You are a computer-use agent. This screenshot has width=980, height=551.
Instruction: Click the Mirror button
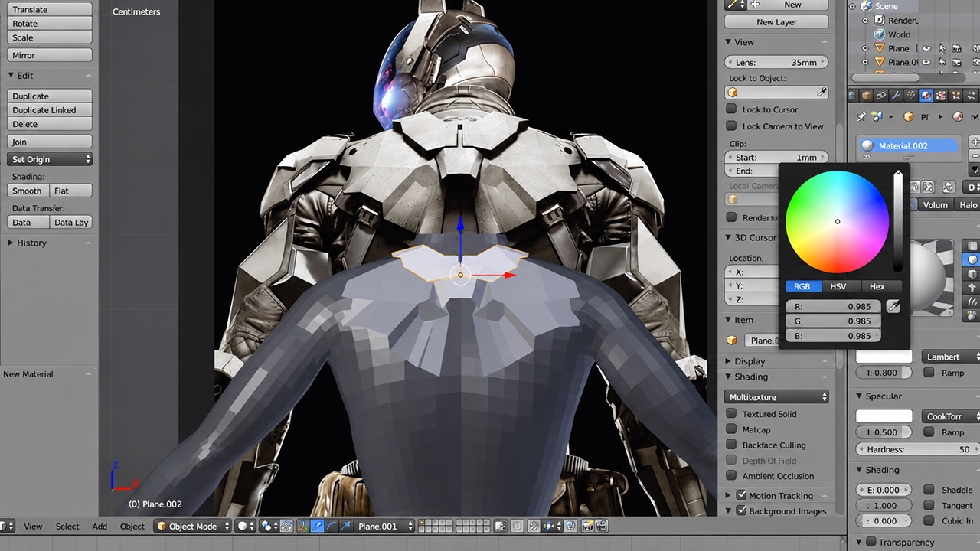[50, 55]
